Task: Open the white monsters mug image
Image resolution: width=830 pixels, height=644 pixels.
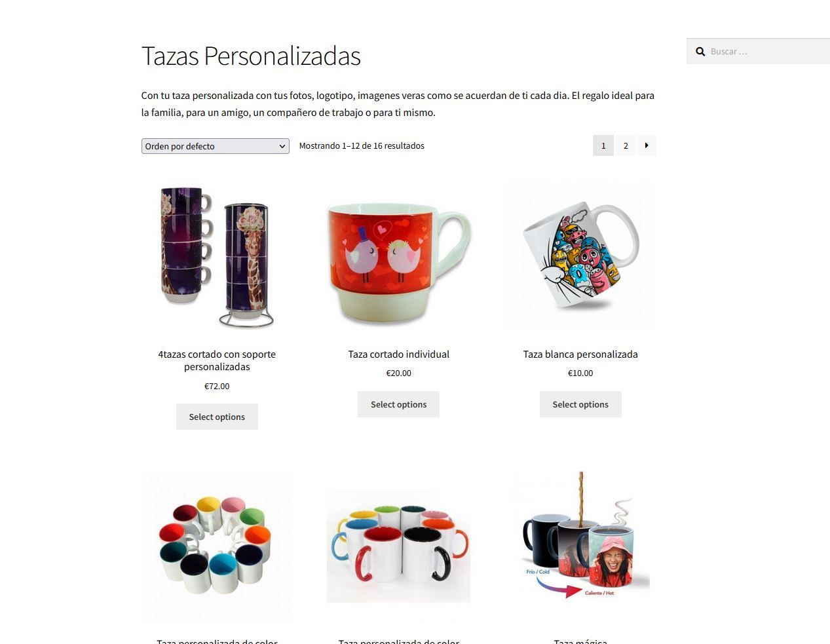Action: click(x=580, y=256)
